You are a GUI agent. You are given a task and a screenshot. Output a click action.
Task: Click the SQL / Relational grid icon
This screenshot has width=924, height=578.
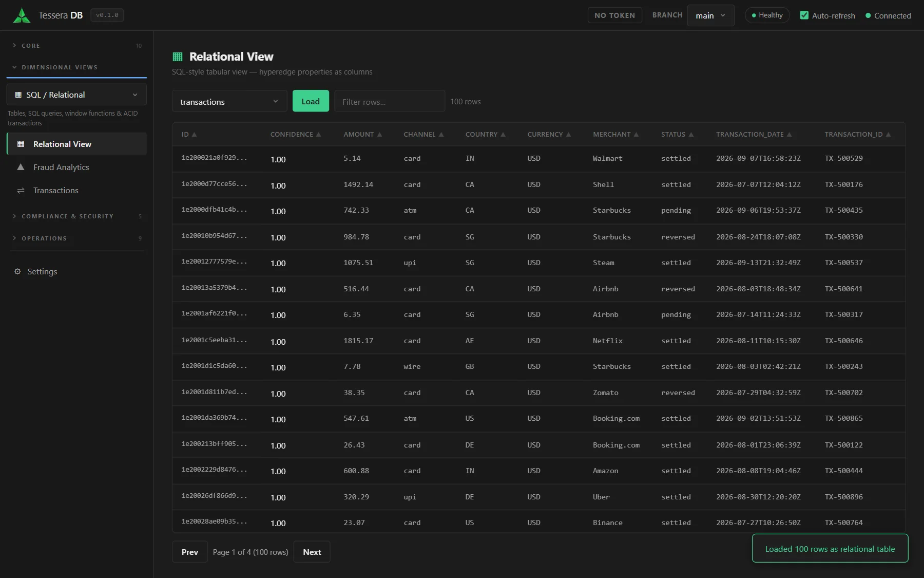click(x=18, y=95)
